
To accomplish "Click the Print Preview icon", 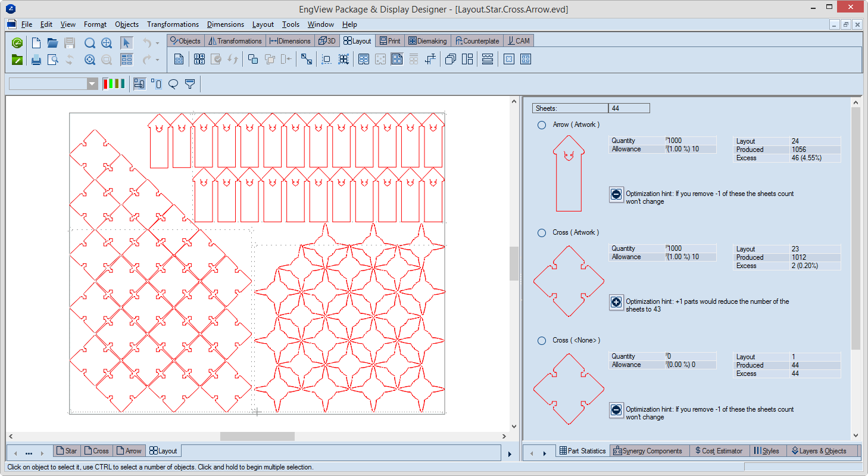I will tap(53, 60).
